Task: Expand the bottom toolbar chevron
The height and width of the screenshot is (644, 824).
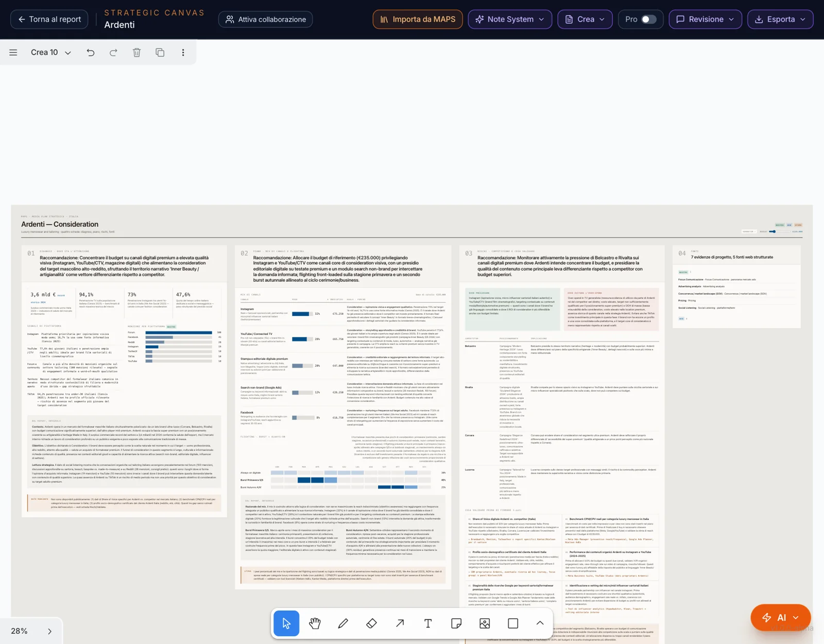Action: click(x=540, y=623)
